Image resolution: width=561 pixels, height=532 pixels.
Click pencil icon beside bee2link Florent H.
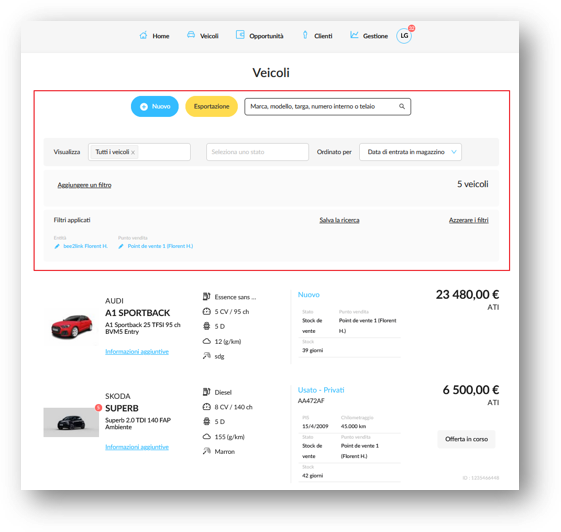click(x=57, y=246)
